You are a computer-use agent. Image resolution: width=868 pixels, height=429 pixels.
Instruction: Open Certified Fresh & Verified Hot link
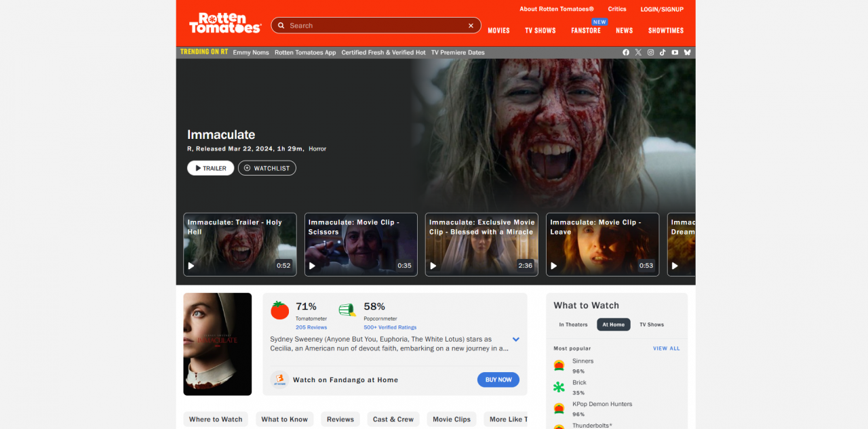tap(384, 52)
